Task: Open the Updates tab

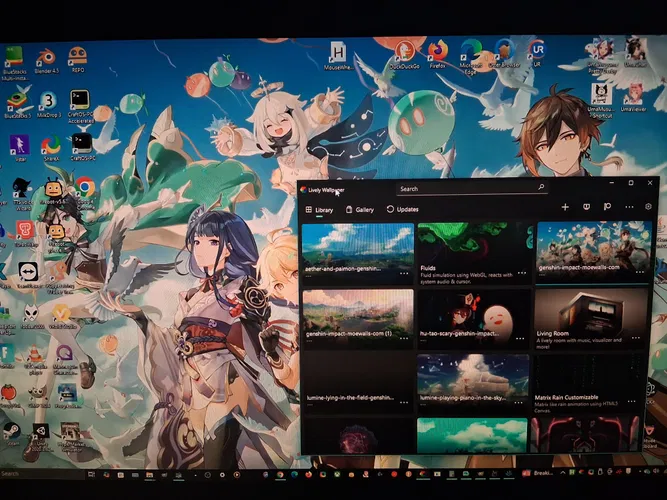Action: coord(402,209)
